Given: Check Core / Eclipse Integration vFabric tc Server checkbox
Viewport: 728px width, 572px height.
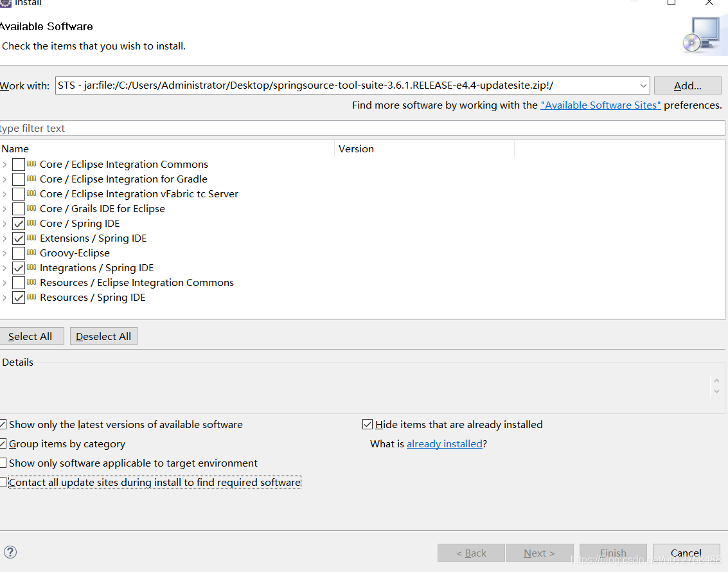Looking at the screenshot, I should [x=19, y=194].
